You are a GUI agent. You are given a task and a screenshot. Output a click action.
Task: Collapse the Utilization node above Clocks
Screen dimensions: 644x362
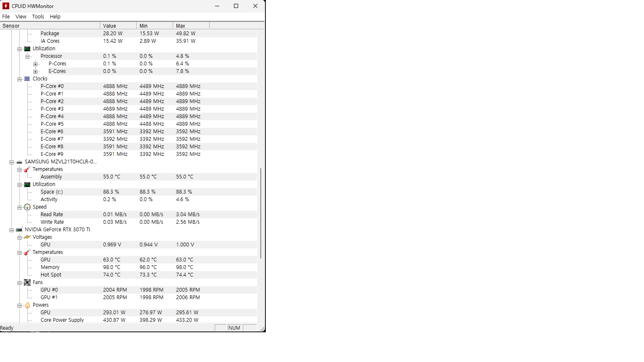tap(19, 49)
